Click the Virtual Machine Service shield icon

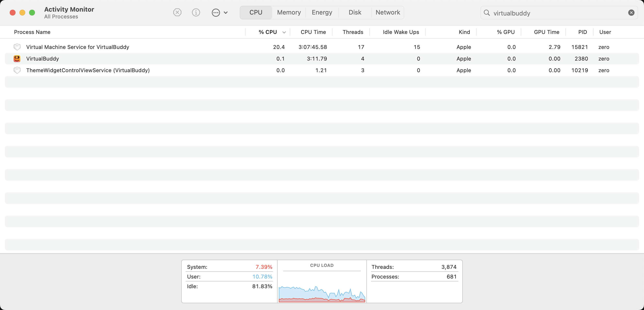(x=17, y=47)
